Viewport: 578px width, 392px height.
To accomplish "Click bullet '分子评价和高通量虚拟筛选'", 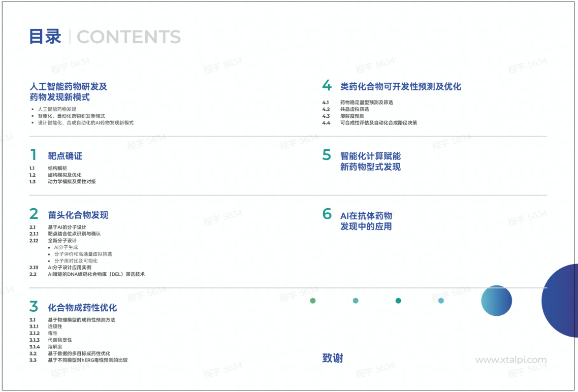I will (x=83, y=254).
